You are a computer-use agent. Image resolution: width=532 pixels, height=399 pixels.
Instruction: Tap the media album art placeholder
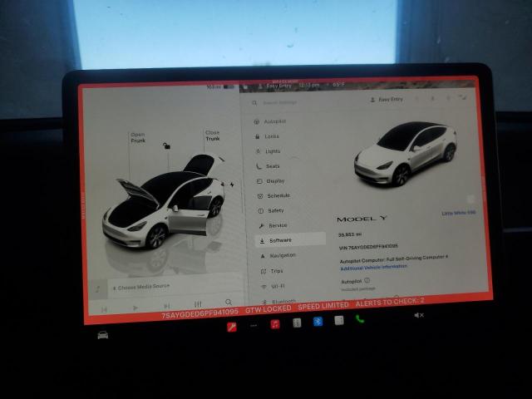pyautogui.click(x=98, y=289)
